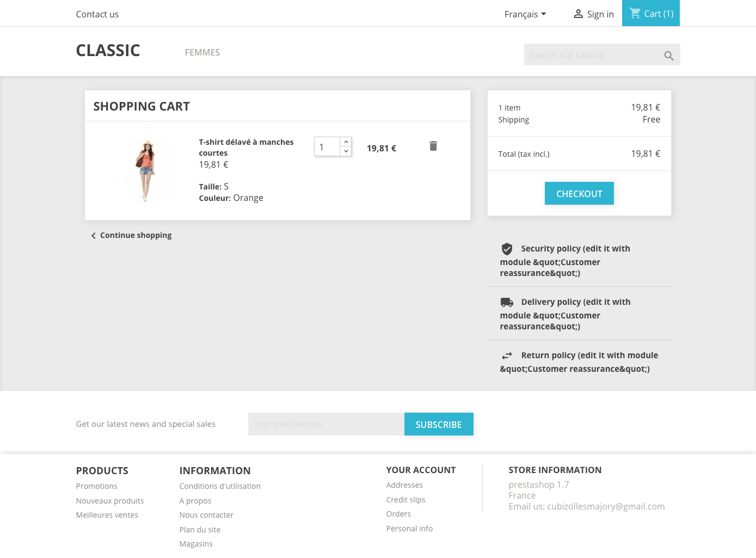The height and width of the screenshot is (558, 756).
Task: Open the Promotions footer link
Action: [x=96, y=486]
